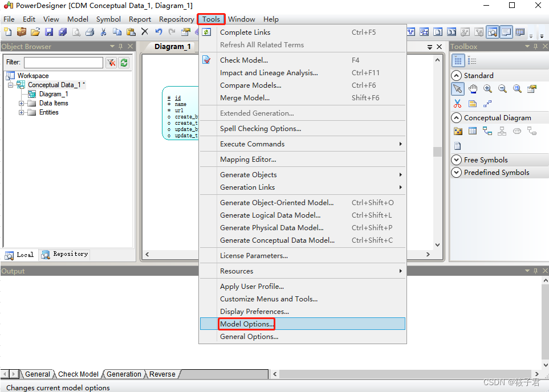Click the Properties icon in main toolbar
This screenshot has width=549, height=392.
click(x=186, y=32)
